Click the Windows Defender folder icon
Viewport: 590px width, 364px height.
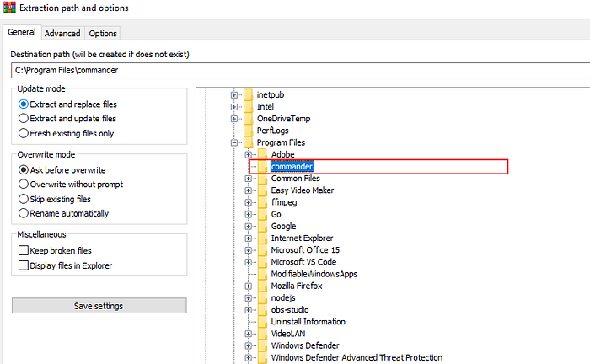pos(263,345)
